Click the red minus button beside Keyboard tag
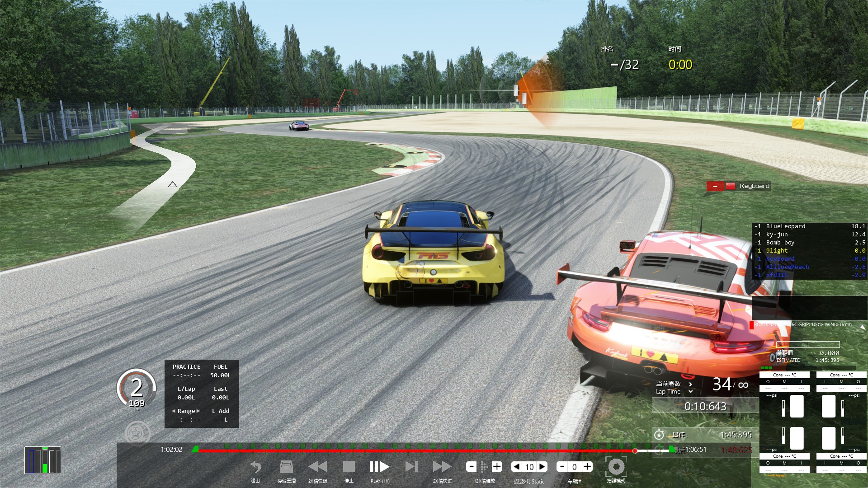This screenshot has width=868, height=488. pos(715,186)
